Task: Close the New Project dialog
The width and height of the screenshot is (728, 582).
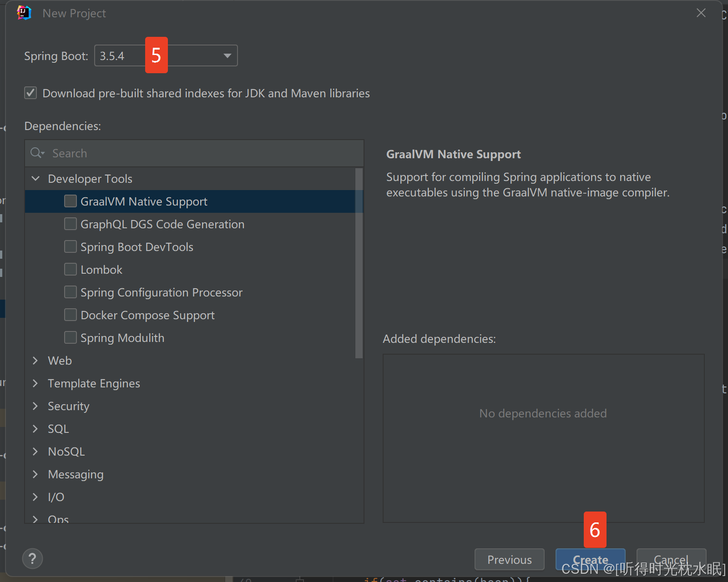Action: coord(701,13)
